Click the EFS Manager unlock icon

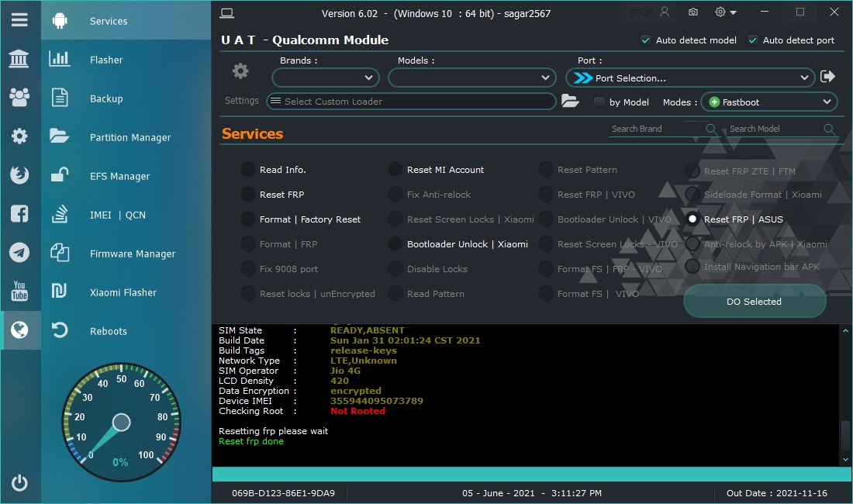coord(60,174)
